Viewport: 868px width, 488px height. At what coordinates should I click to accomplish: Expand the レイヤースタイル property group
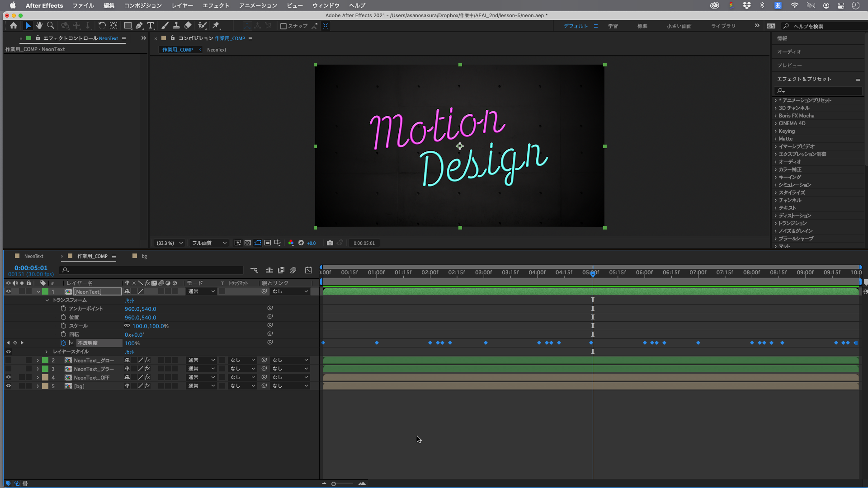[x=47, y=352]
